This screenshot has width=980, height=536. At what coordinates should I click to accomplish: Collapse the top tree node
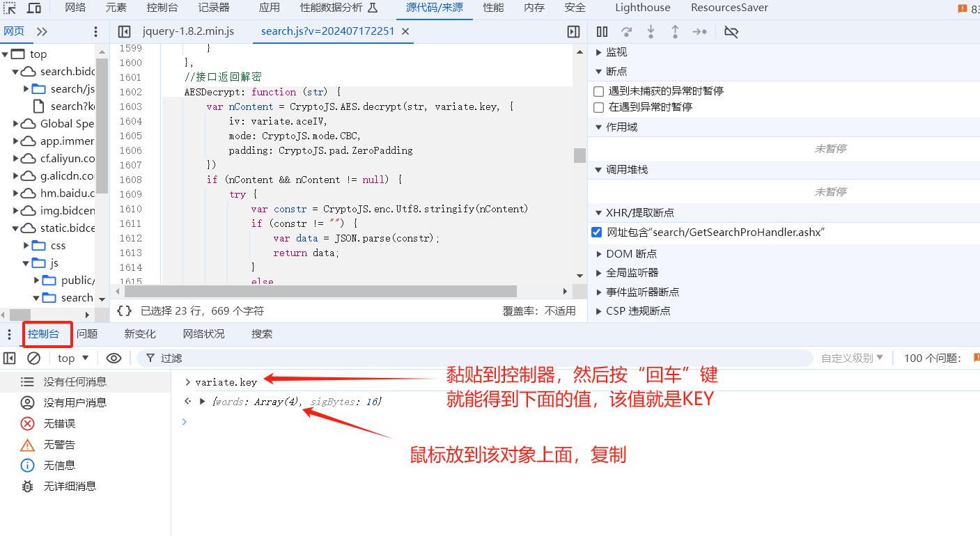(5, 54)
